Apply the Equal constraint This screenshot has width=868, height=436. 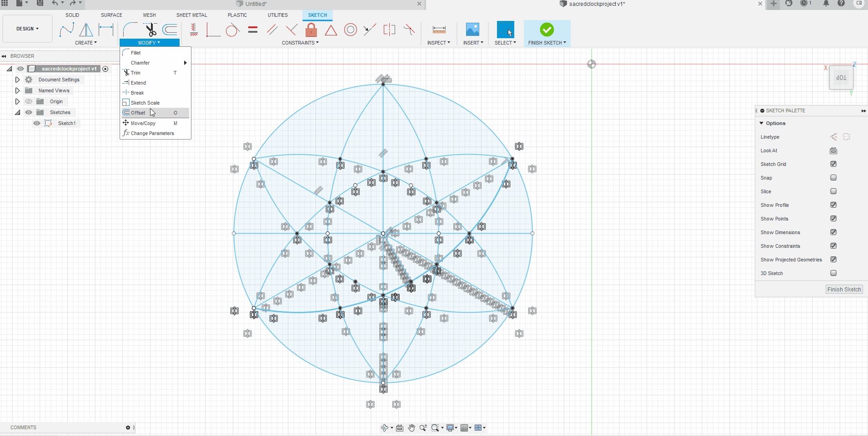tap(253, 29)
